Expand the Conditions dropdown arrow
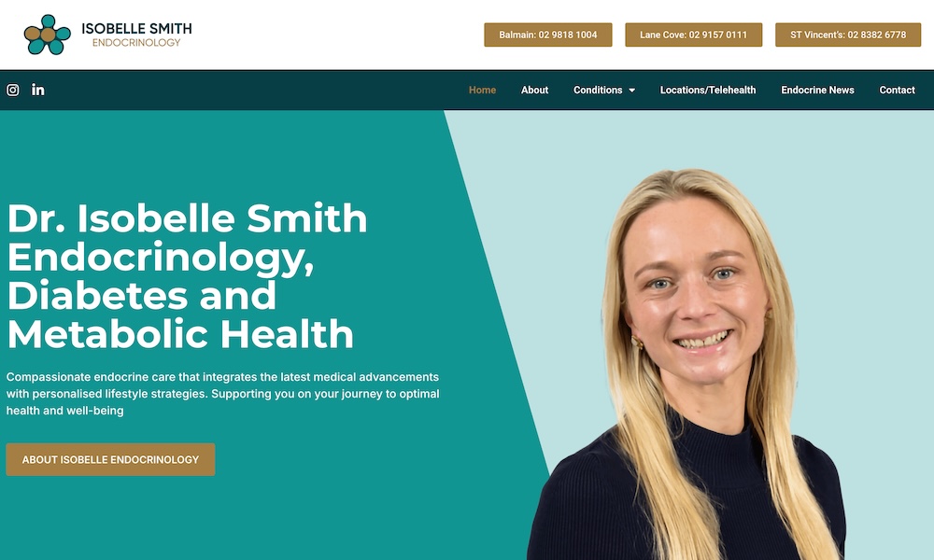Image resolution: width=934 pixels, height=560 pixels. (632, 91)
